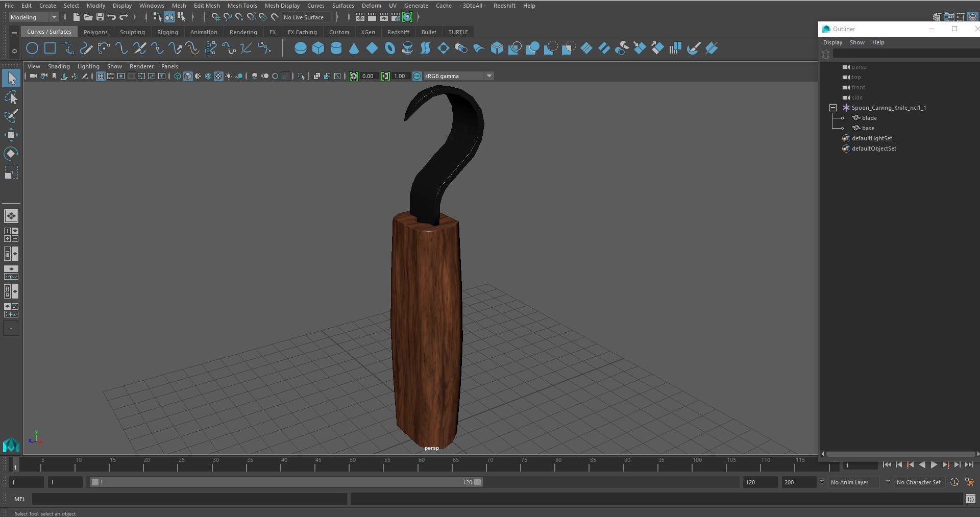Toggle use all lights in viewport
The width and height of the screenshot is (980, 517).
229,76
